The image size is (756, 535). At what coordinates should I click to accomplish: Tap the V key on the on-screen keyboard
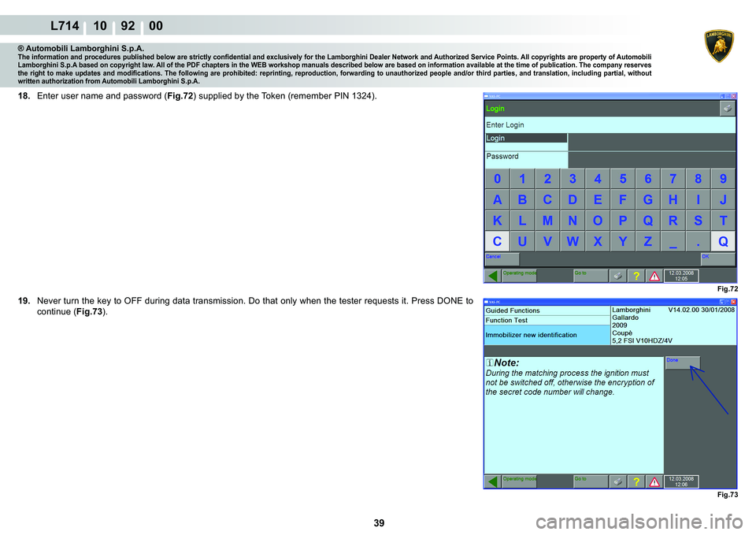pyautogui.click(x=547, y=241)
